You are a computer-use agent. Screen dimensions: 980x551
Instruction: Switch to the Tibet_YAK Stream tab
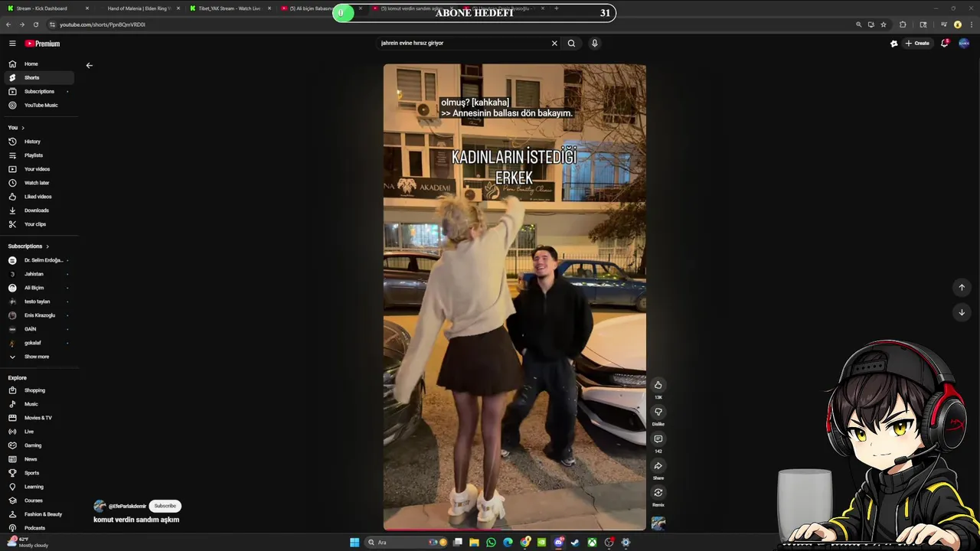point(230,8)
